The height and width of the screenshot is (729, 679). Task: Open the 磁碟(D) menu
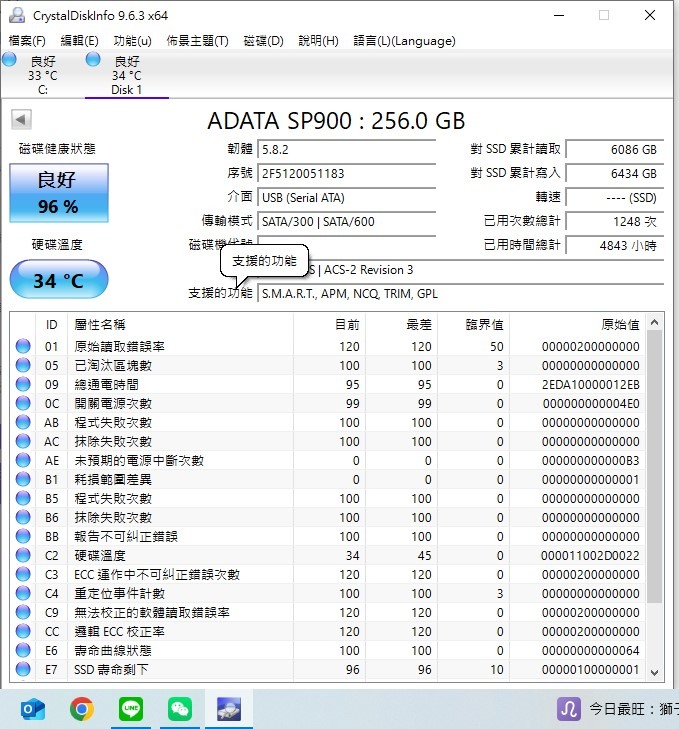264,41
